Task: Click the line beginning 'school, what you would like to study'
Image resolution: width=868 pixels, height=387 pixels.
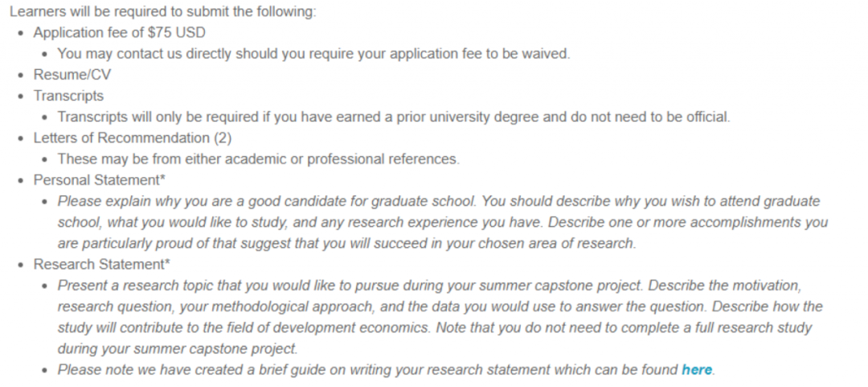Action: 442,222
